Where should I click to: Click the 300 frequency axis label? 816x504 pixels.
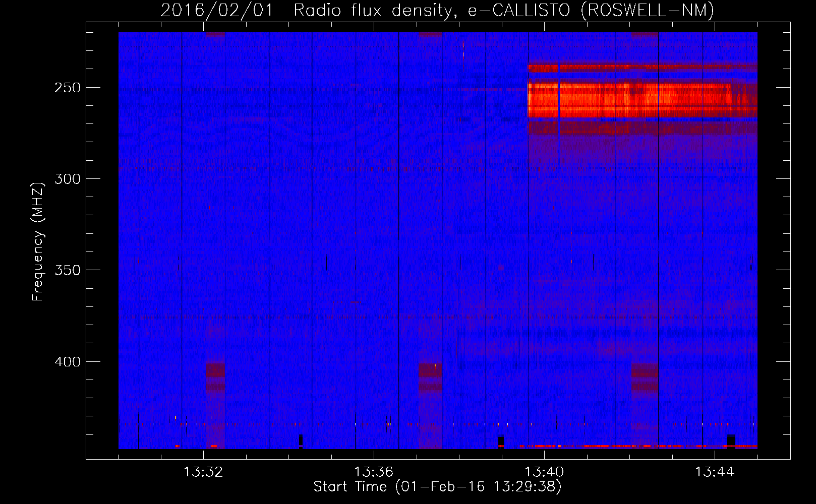(67, 179)
